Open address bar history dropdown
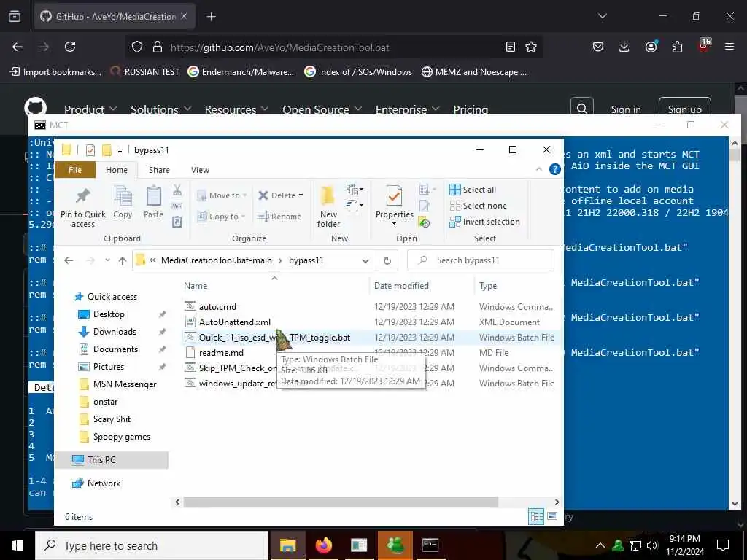This screenshot has height=560, width=747. tap(365, 260)
